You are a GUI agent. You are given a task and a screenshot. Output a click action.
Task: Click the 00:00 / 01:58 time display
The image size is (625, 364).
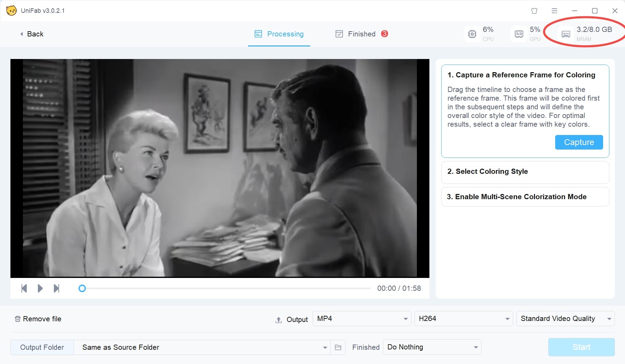point(399,288)
